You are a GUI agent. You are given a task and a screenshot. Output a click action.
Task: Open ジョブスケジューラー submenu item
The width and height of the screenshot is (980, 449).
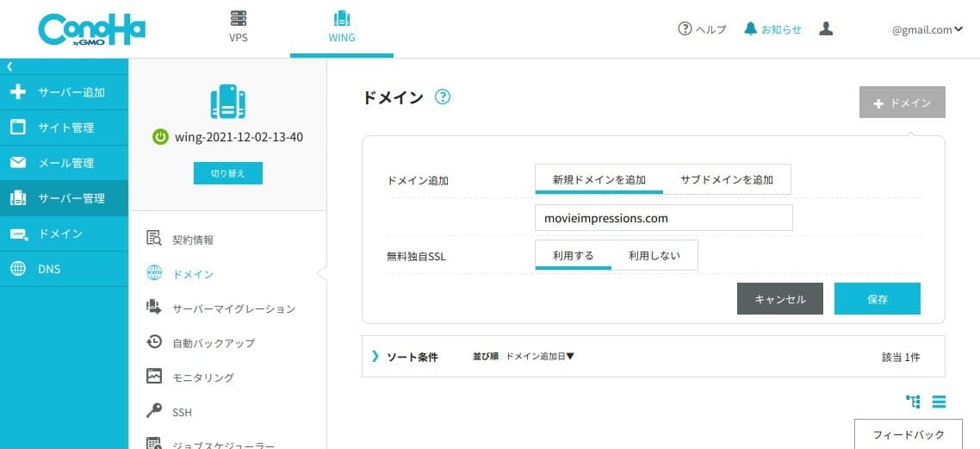tap(223, 446)
